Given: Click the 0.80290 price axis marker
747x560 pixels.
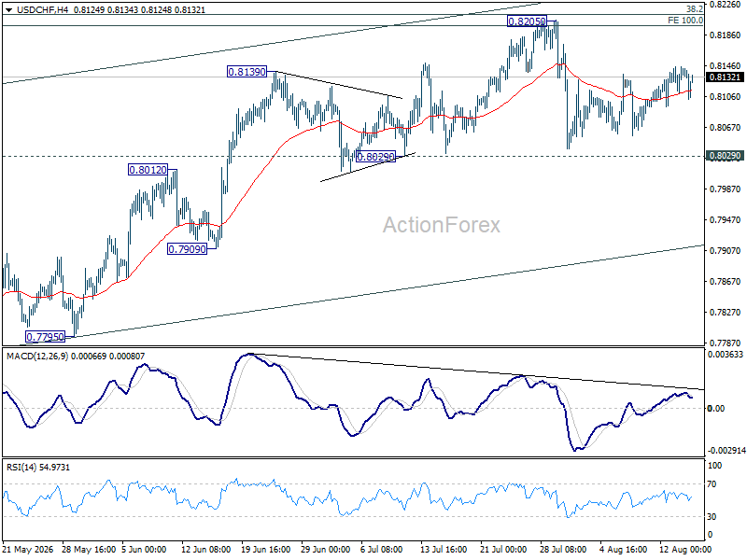Looking at the screenshot, I should 725,156.
